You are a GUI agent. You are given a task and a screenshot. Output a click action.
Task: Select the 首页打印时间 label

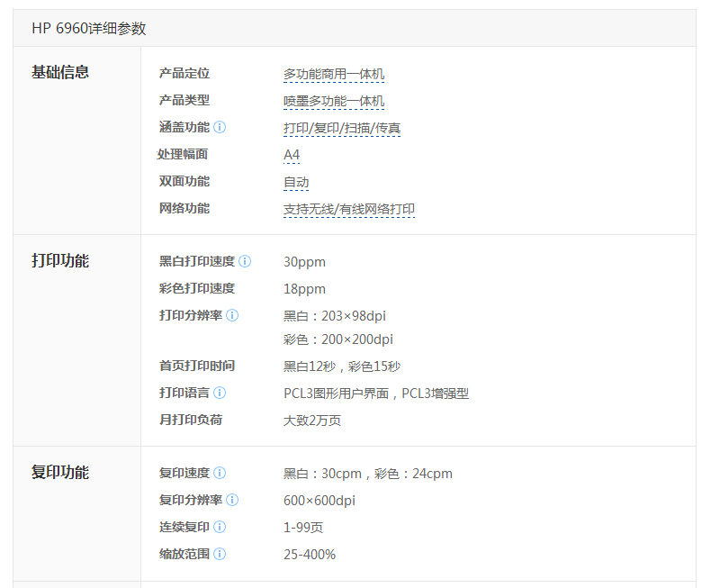point(197,366)
